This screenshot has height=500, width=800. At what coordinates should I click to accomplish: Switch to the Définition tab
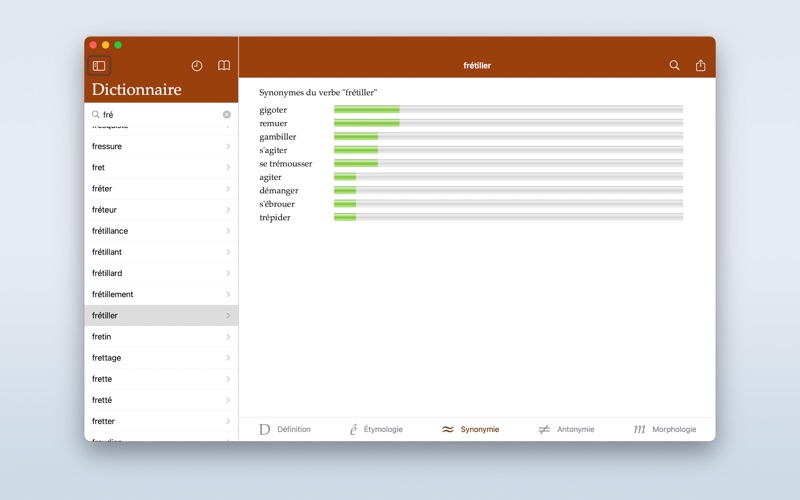[x=285, y=430]
